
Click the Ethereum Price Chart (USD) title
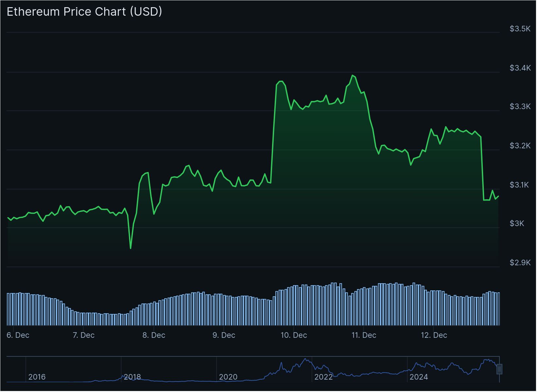point(84,12)
